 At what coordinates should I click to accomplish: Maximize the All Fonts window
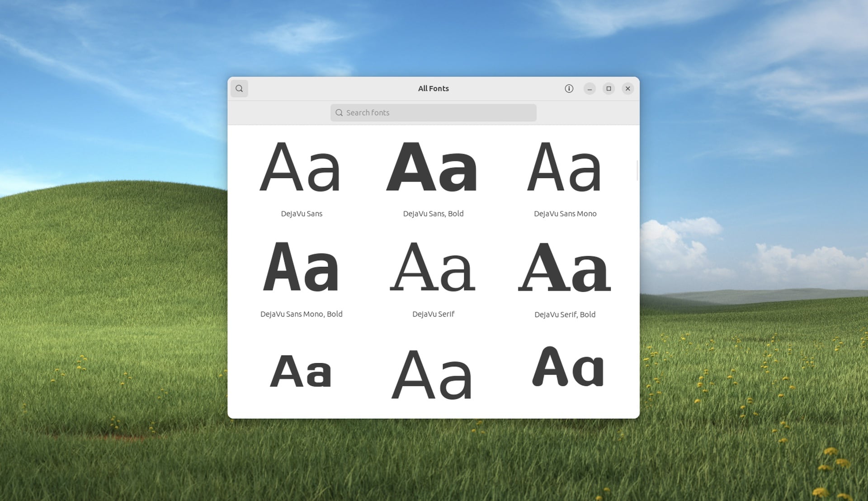(609, 89)
